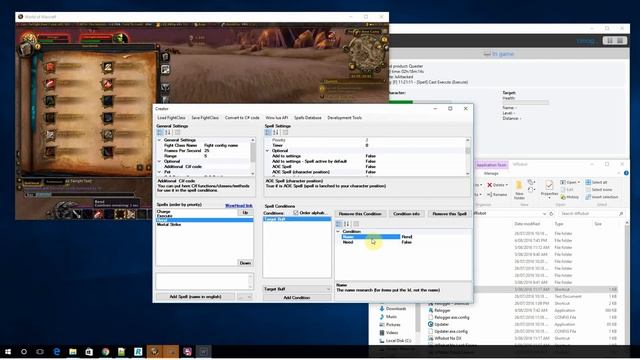
Task: Click the WoW minimap
Action: pyautogui.click(x=366, y=52)
